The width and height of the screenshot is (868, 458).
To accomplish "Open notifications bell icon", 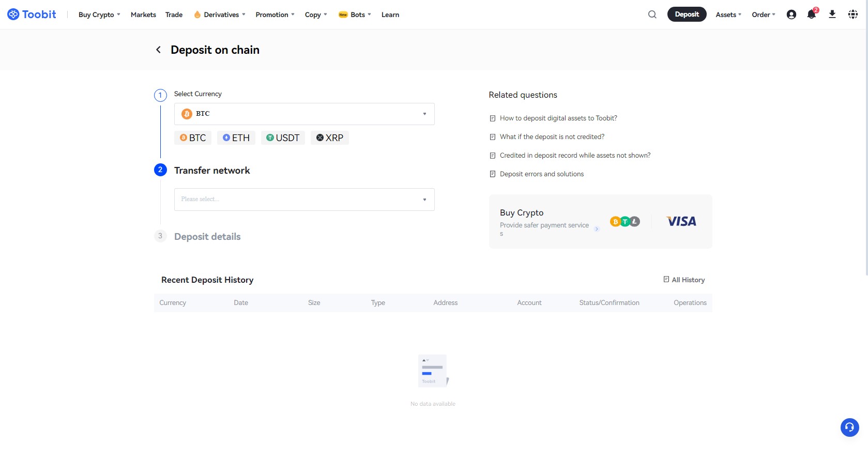I will 812,14.
